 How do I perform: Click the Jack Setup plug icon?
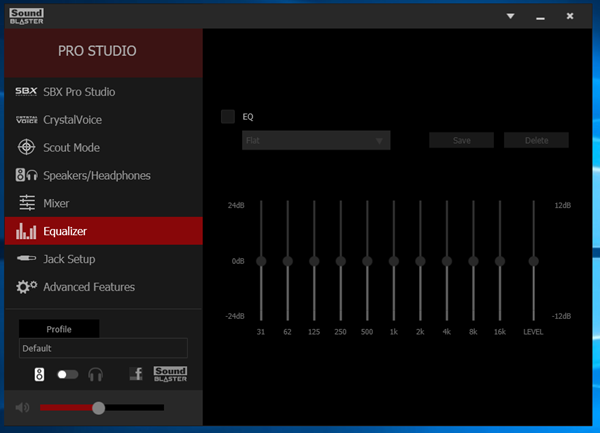point(26,259)
